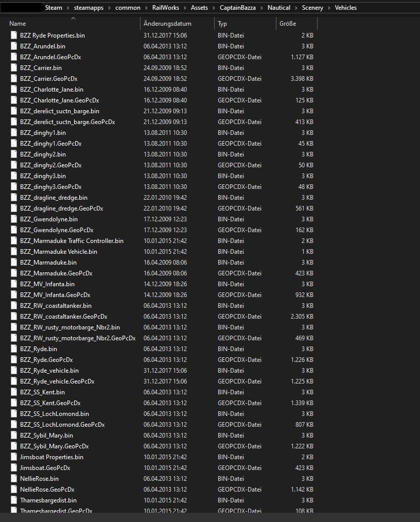Click the file icon of Jimsboat Properties.bin

click(14, 457)
